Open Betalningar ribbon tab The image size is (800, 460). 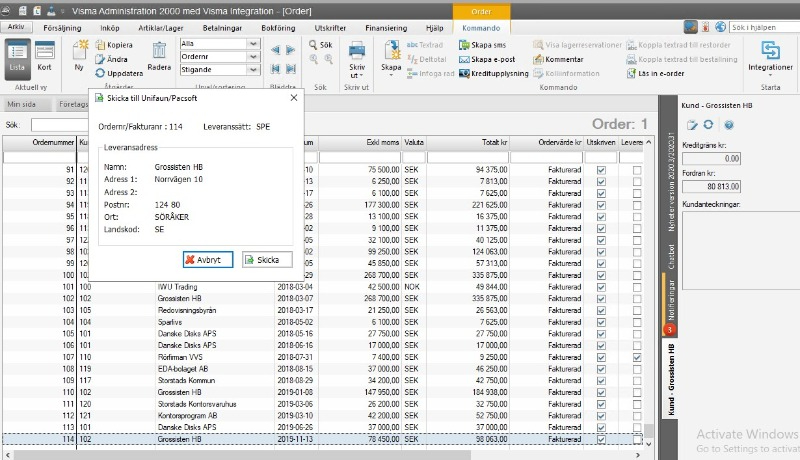coord(222,28)
